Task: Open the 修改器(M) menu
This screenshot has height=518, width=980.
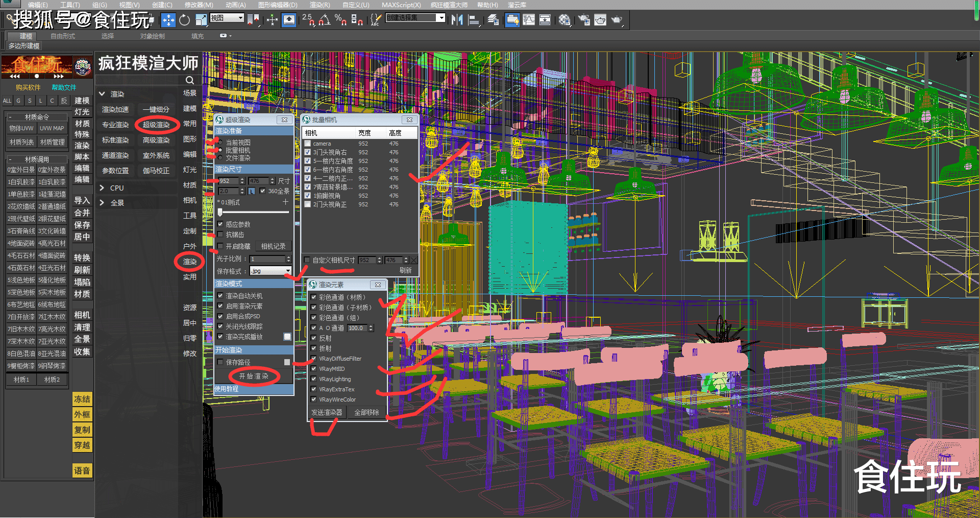Action: pos(199,5)
